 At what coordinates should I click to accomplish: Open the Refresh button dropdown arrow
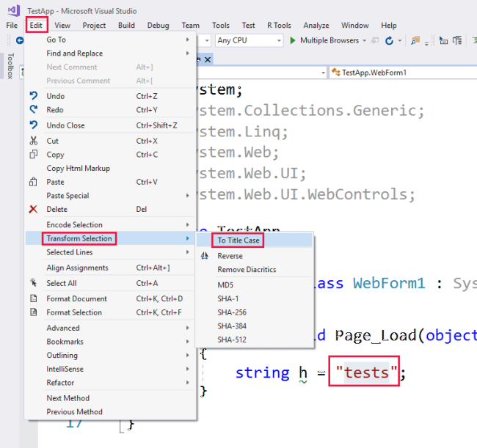point(400,41)
